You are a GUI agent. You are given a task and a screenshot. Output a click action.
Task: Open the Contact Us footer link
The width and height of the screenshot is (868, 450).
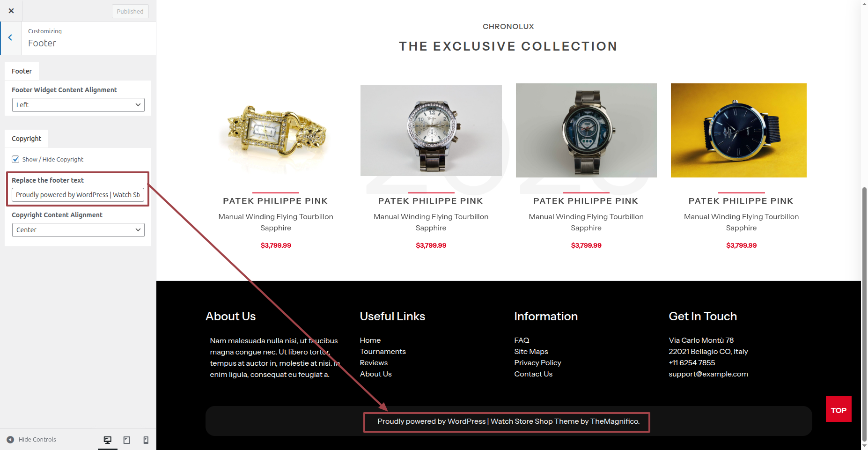click(533, 374)
